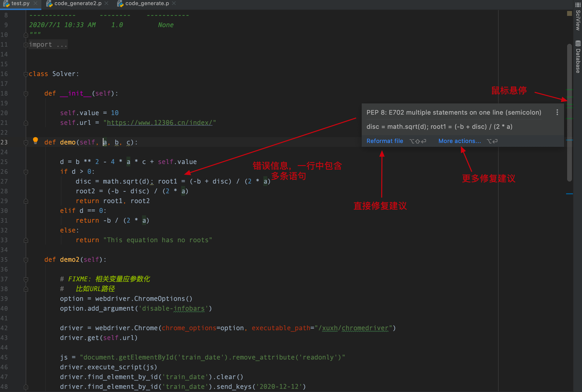582x392 pixels.
Task: Collapse the demo method fold
Action: pos(26,142)
